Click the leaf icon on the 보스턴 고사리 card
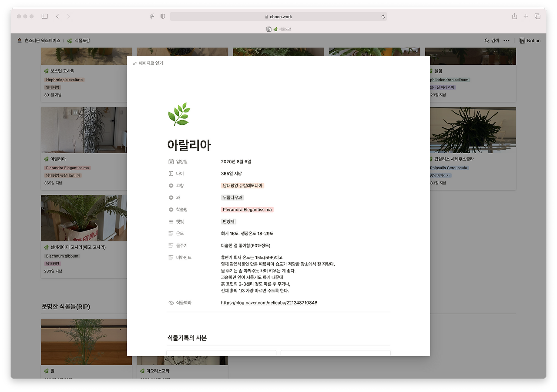Viewport: 557px width, 392px height. [x=47, y=71]
